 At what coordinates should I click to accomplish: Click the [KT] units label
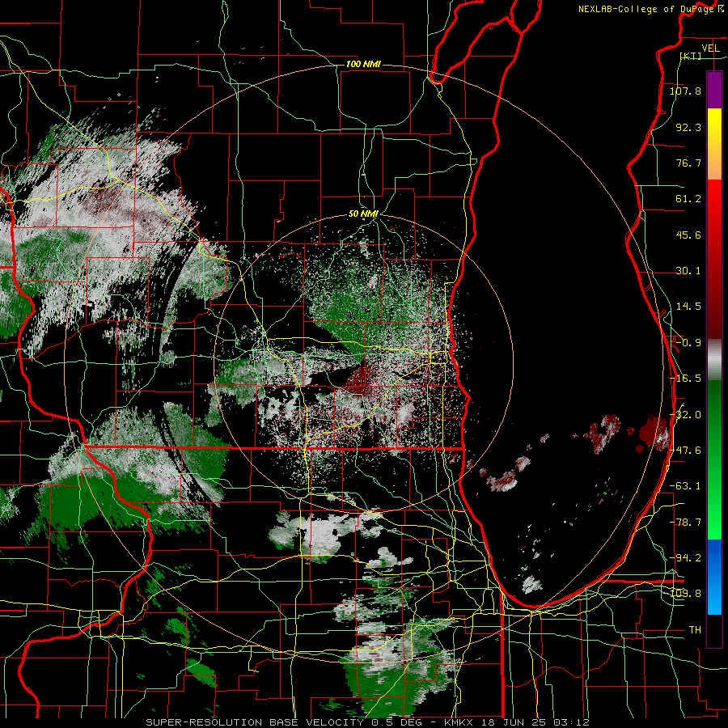pyautogui.click(x=691, y=56)
